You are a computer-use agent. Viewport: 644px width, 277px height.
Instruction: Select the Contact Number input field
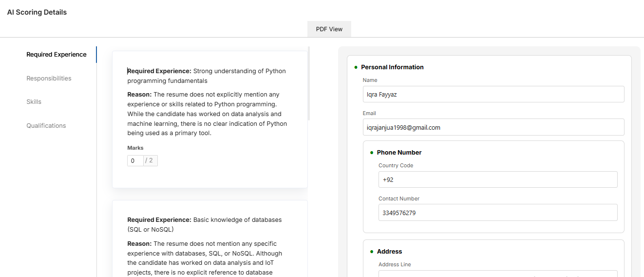[497, 213]
